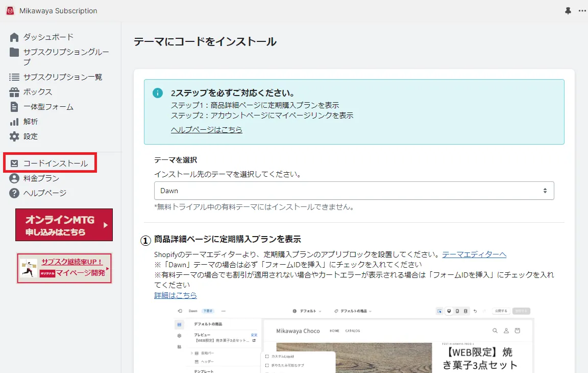
Task: Click the blue info icon in banner
Action: (158, 93)
